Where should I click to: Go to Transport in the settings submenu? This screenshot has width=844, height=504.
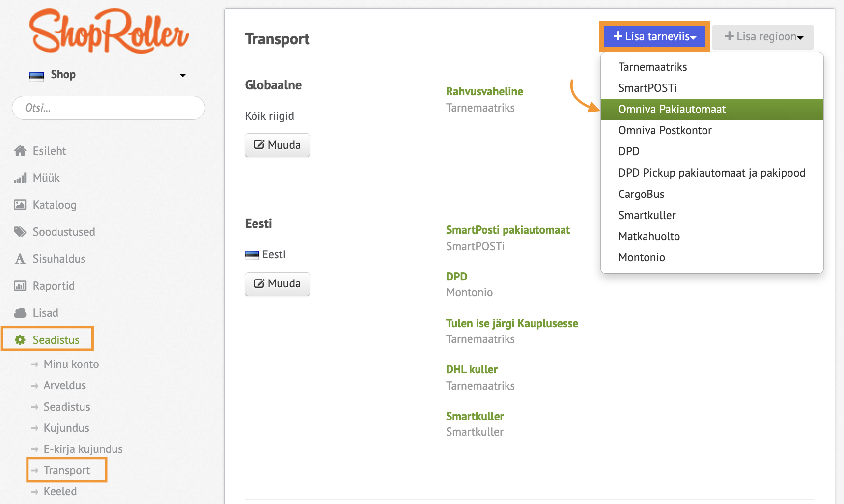tap(67, 470)
